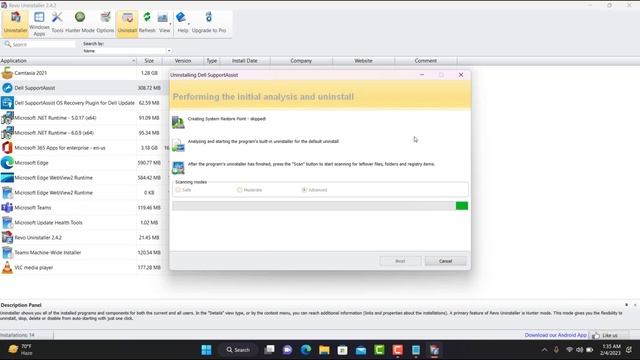Minimize the Uninstalling Dell SupportAssist dialog
This screenshot has height=360, width=640.
click(x=422, y=75)
